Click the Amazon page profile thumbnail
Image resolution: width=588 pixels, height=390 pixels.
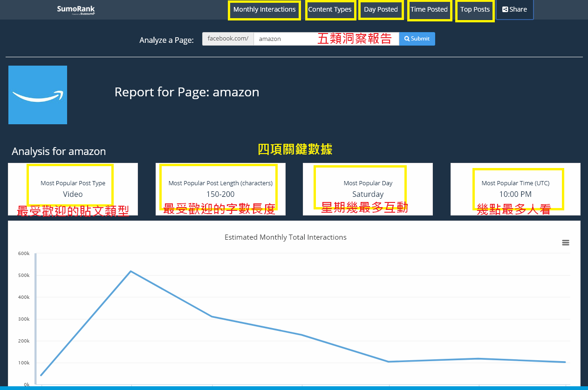tap(38, 95)
